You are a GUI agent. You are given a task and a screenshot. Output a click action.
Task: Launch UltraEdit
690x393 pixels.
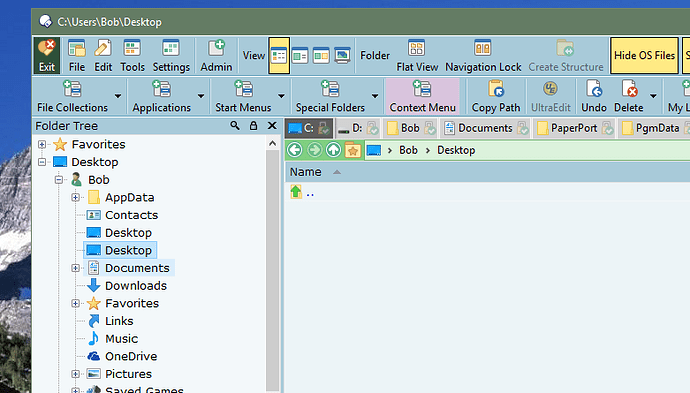(551, 96)
